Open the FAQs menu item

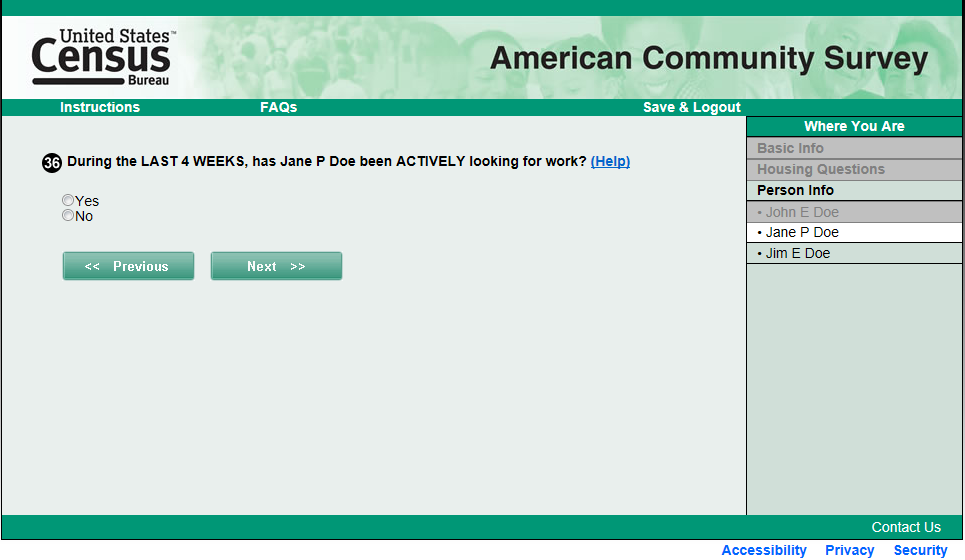tap(278, 107)
